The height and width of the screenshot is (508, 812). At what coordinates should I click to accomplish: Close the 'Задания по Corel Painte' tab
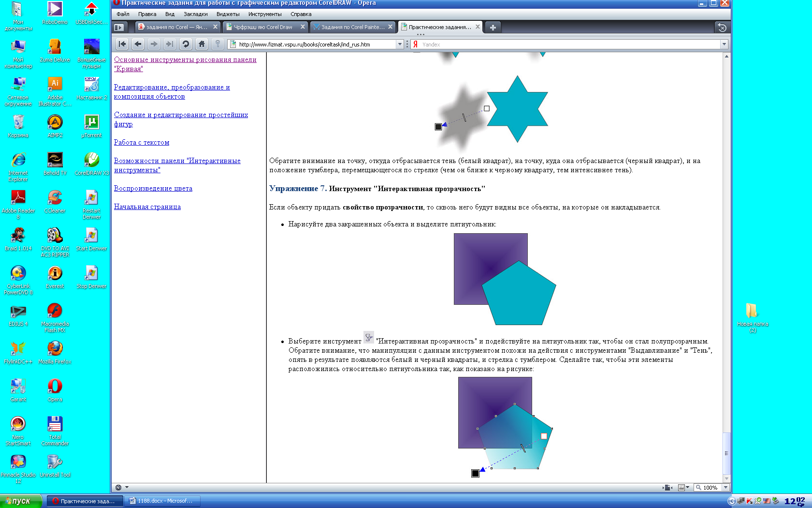[x=390, y=27]
